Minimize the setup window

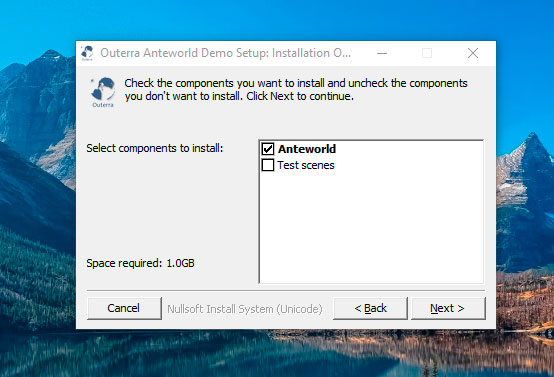[382, 53]
